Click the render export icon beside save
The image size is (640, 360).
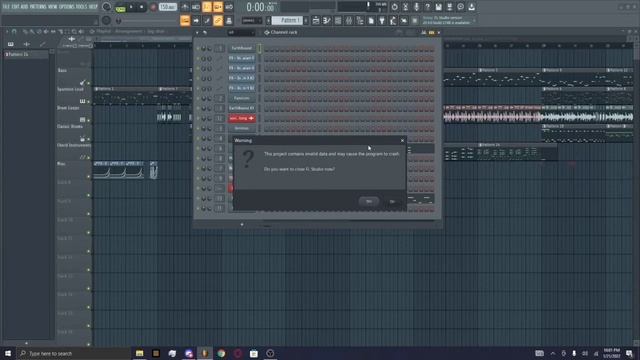point(449,7)
